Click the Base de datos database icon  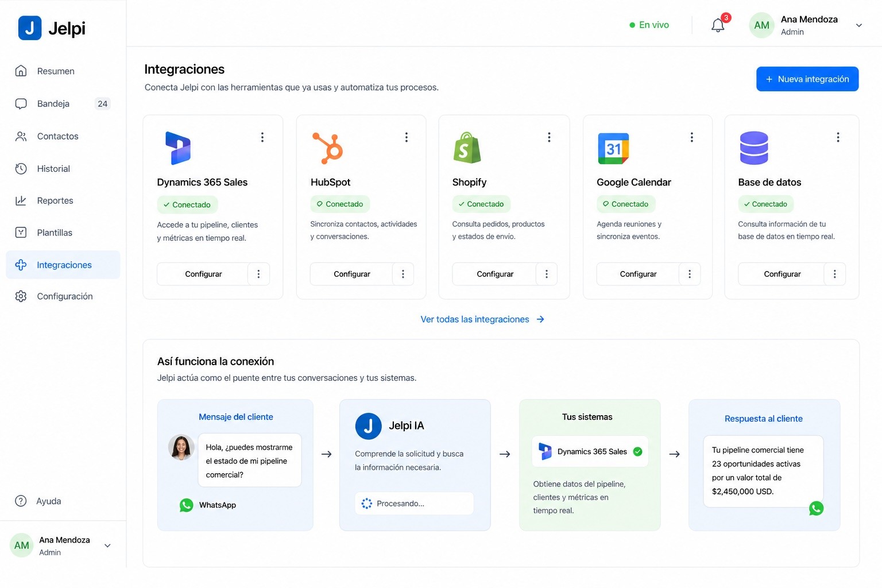coord(754,148)
